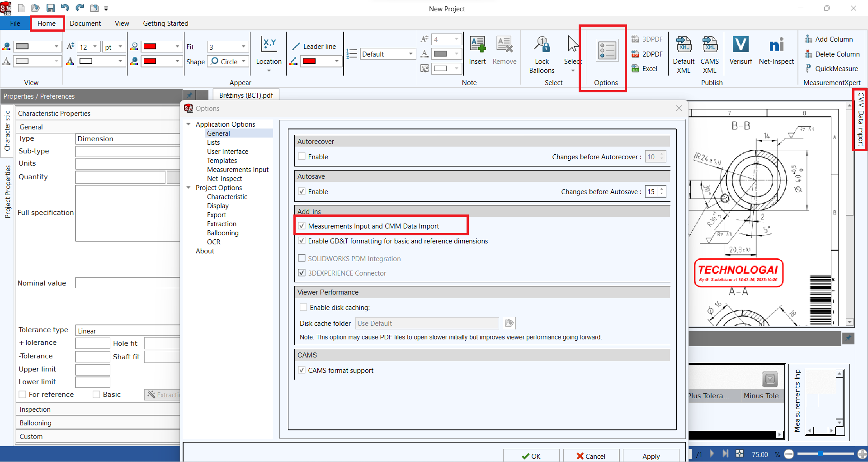Cancel the Options dialog
This screenshot has height=462, width=868.
coord(591,456)
